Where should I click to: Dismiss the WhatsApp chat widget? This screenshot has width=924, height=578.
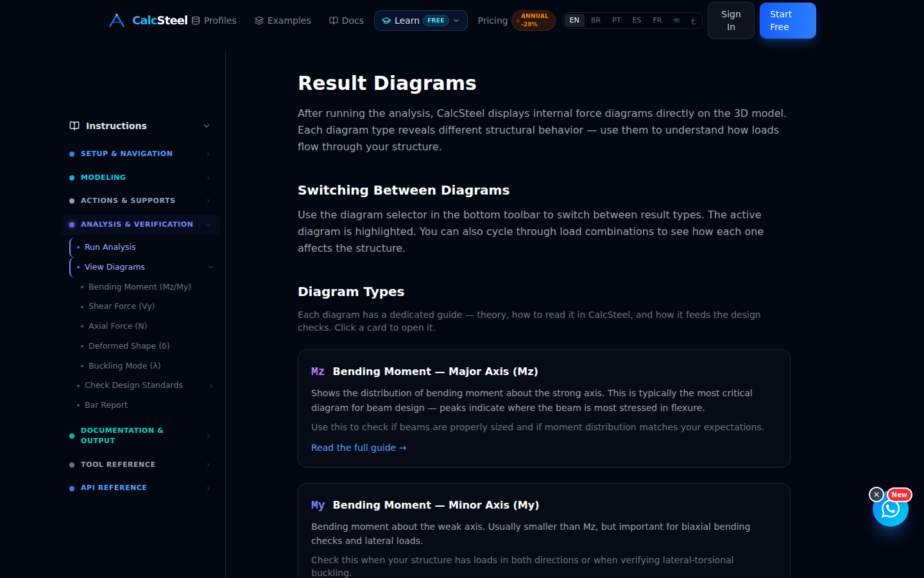876,495
